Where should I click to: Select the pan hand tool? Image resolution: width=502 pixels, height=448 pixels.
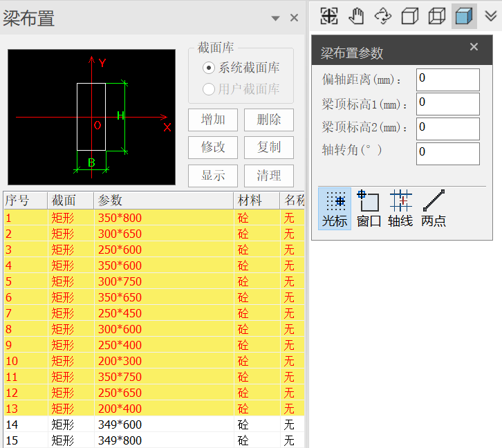click(x=356, y=16)
